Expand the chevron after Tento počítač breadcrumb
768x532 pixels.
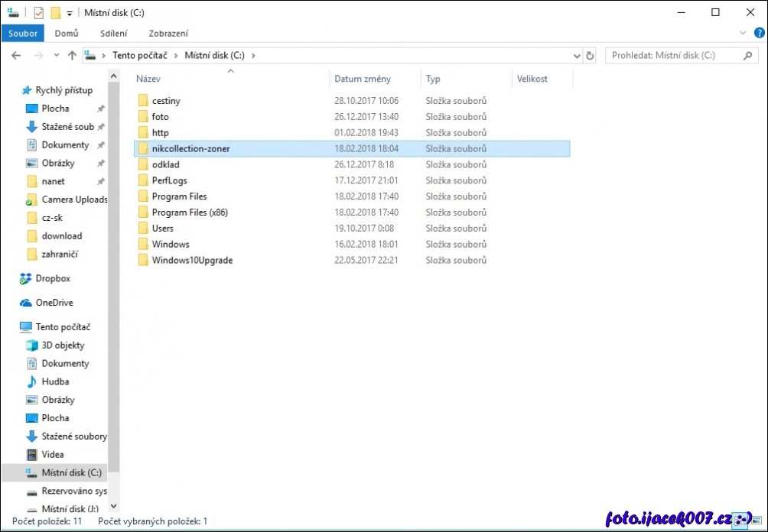(x=177, y=56)
